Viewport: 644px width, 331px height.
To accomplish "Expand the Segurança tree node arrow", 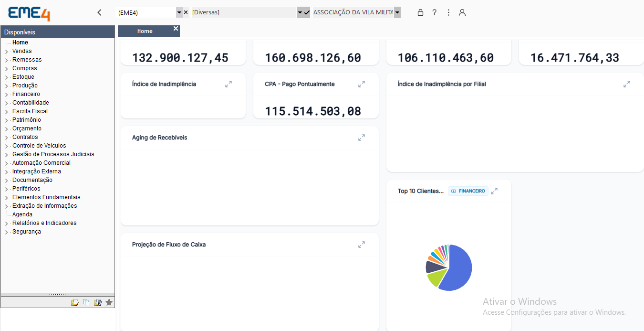I will pyautogui.click(x=6, y=232).
